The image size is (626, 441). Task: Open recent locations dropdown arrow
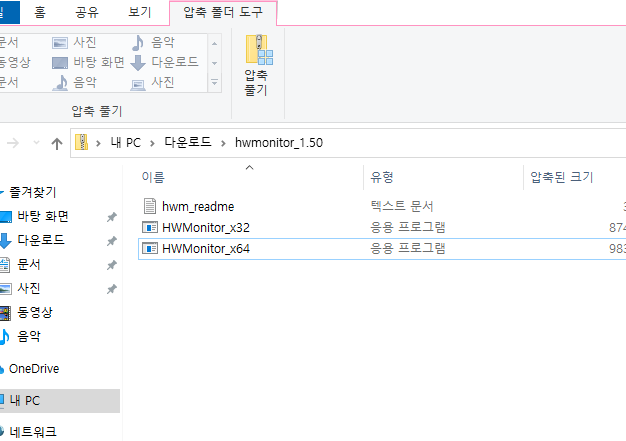coord(36,142)
